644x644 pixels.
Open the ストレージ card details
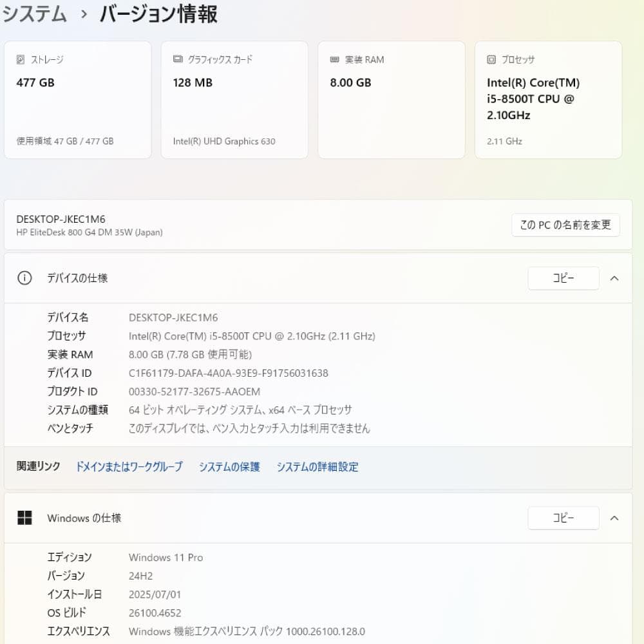(x=77, y=100)
